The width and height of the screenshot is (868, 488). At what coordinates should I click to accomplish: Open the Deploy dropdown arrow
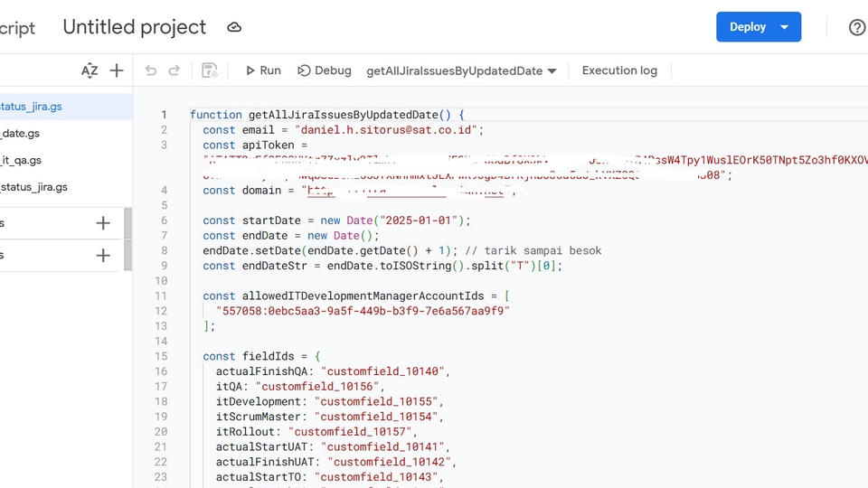785,27
